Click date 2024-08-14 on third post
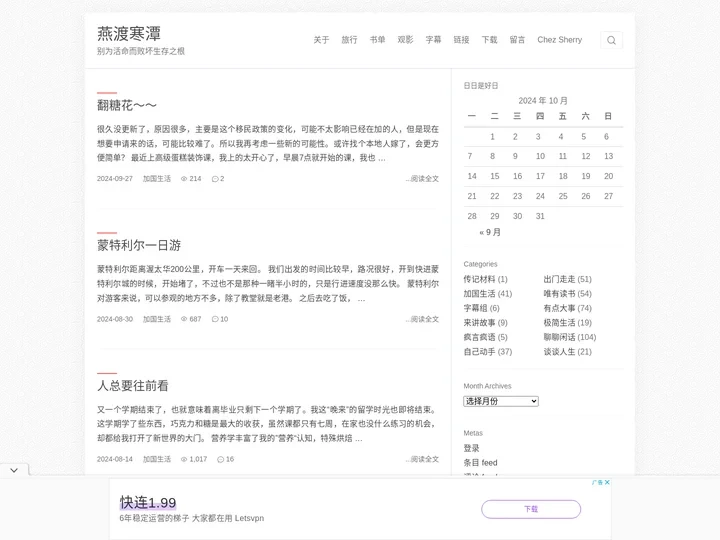This screenshot has height=540, width=720. tap(115, 459)
